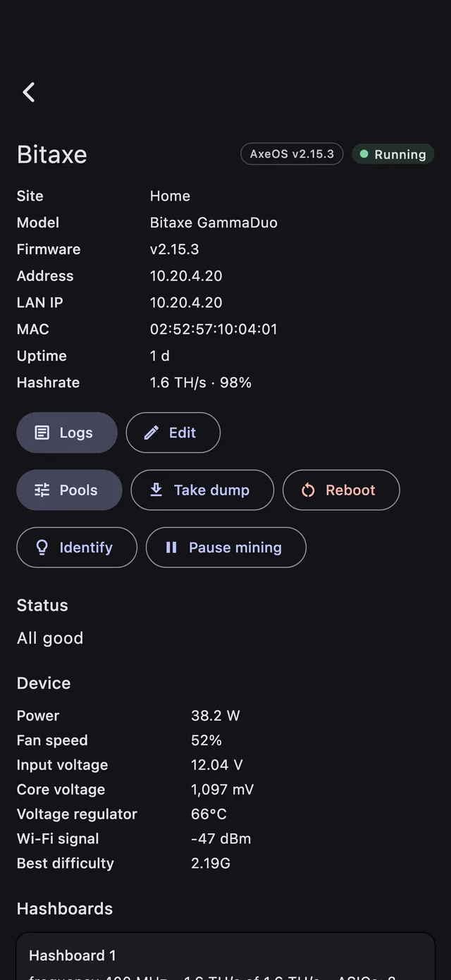Pause mining on this device
This screenshot has width=451, height=980.
pyautogui.click(x=226, y=547)
